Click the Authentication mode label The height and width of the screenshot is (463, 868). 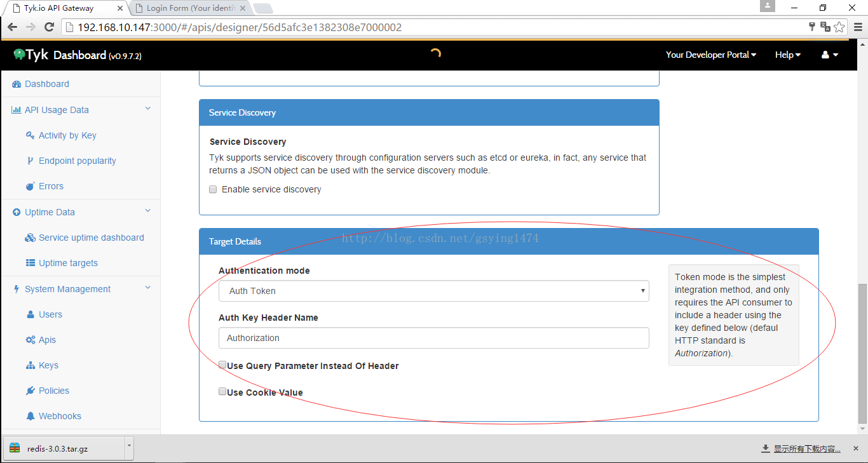tap(264, 271)
